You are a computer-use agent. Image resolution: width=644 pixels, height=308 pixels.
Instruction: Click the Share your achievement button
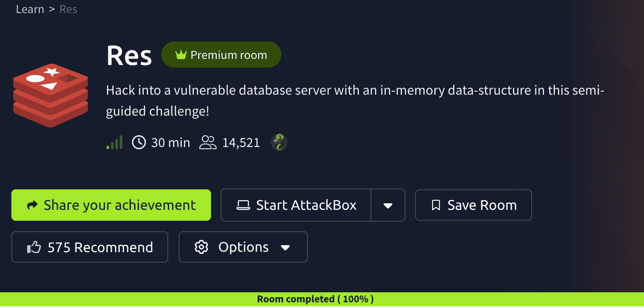coord(111,205)
